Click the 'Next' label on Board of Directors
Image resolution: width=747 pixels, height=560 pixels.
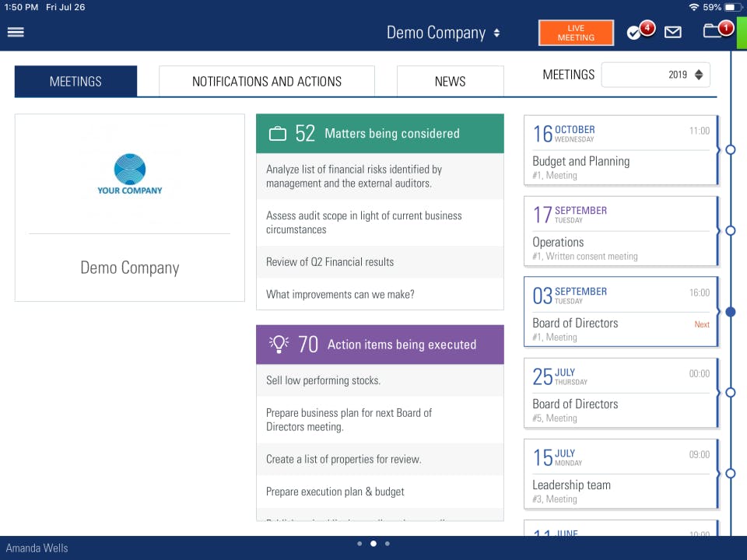click(x=702, y=324)
